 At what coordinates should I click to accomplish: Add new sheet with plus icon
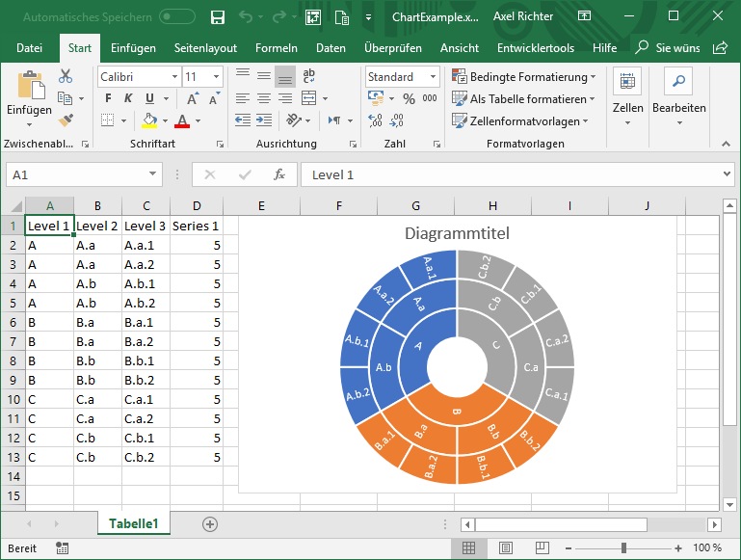[x=210, y=523]
